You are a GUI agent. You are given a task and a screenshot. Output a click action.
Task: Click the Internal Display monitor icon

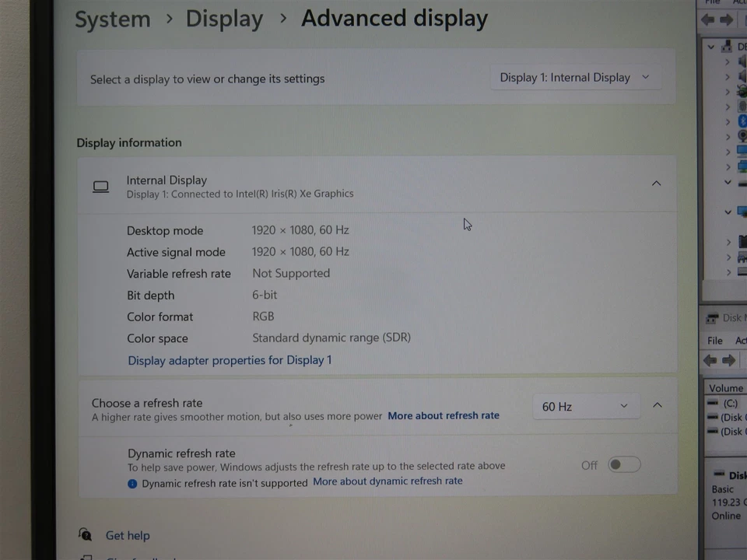click(x=100, y=186)
